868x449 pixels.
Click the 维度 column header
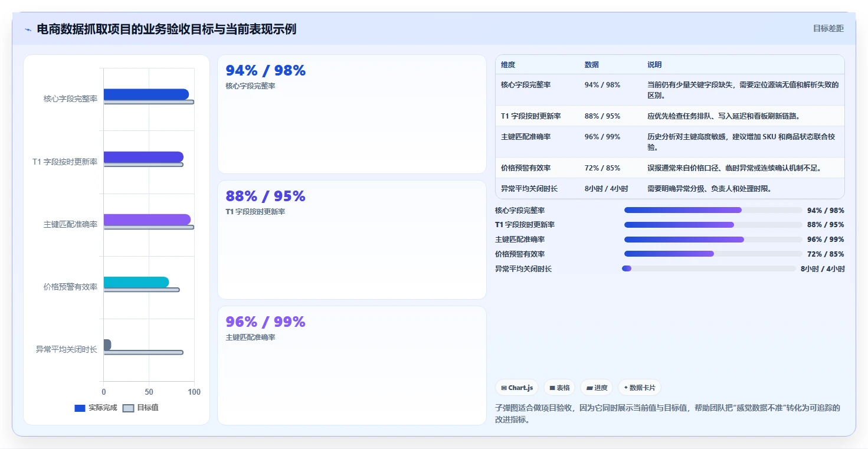pos(508,65)
